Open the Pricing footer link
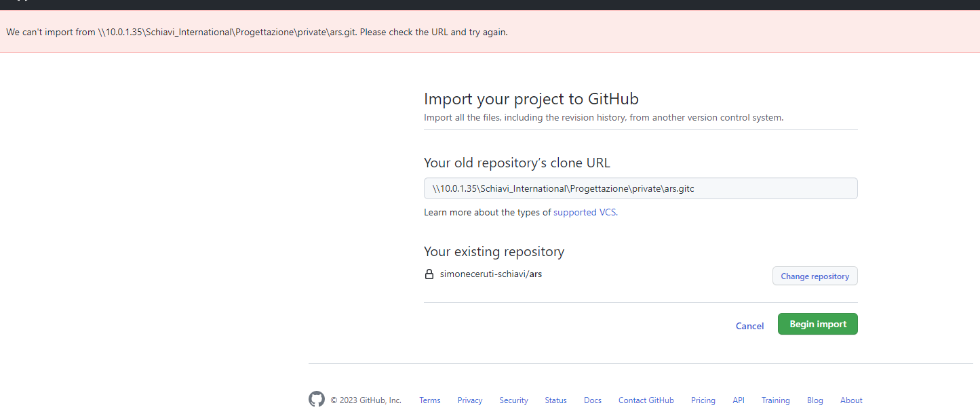980x418 pixels. (703, 400)
